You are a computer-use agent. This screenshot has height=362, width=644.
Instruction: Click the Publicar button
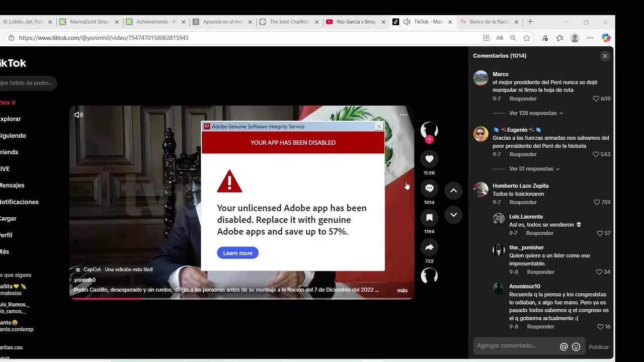(x=598, y=347)
